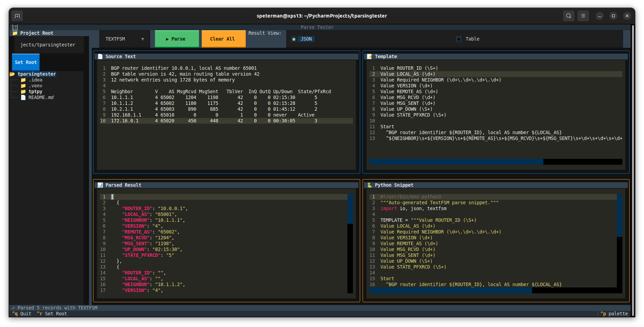The width and height of the screenshot is (644, 327).
Task: Open the TEXTFSM parser dropdown
Action: [124, 39]
